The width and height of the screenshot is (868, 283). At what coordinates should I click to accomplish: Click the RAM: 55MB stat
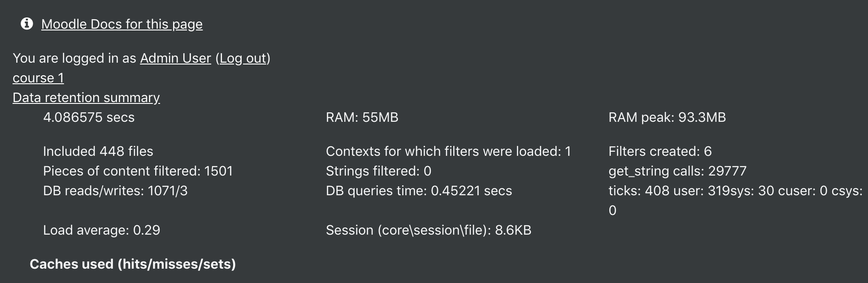click(362, 117)
